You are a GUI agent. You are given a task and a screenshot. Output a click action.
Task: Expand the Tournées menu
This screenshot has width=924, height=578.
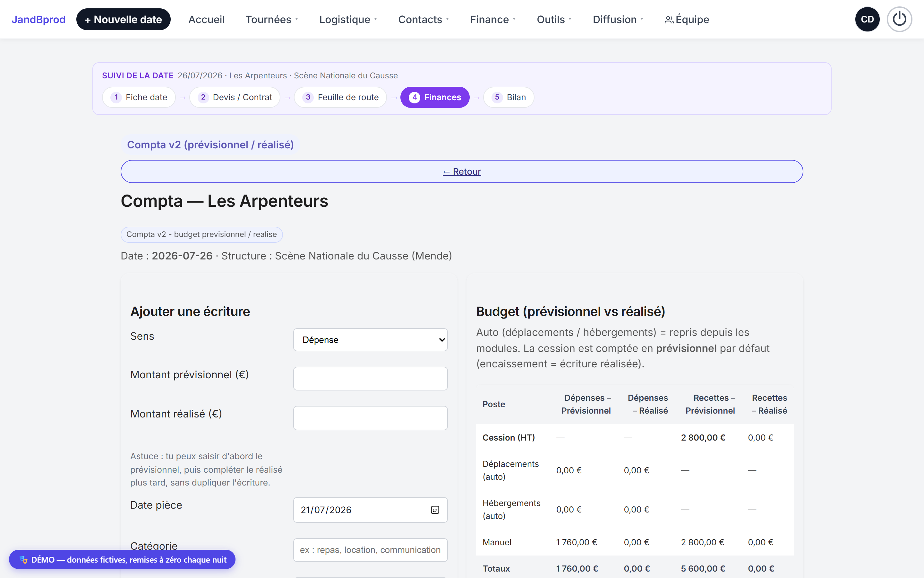click(271, 20)
